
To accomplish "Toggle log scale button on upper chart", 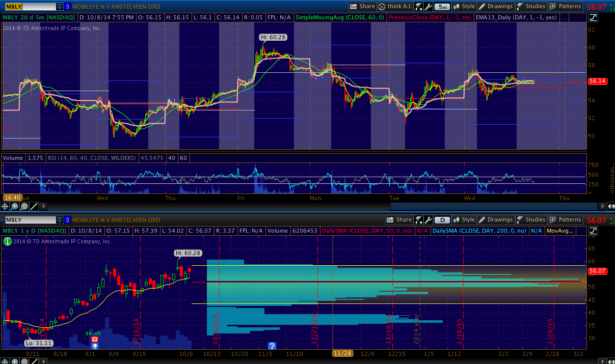I will tap(593, 18).
